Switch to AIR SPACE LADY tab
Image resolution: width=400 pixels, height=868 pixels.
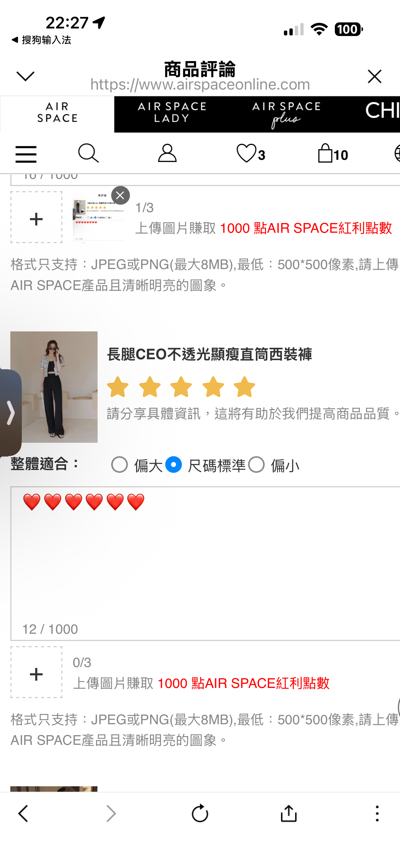pyautogui.click(x=172, y=114)
